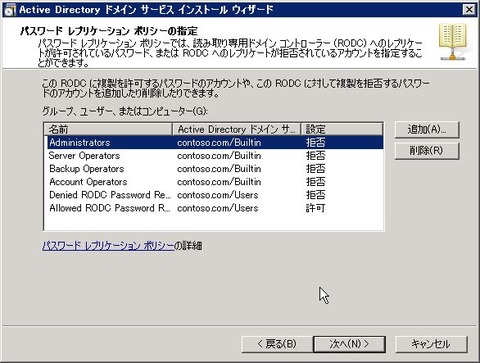Close the wizard window
The width and height of the screenshot is (480, 363).
click(469, 10)
